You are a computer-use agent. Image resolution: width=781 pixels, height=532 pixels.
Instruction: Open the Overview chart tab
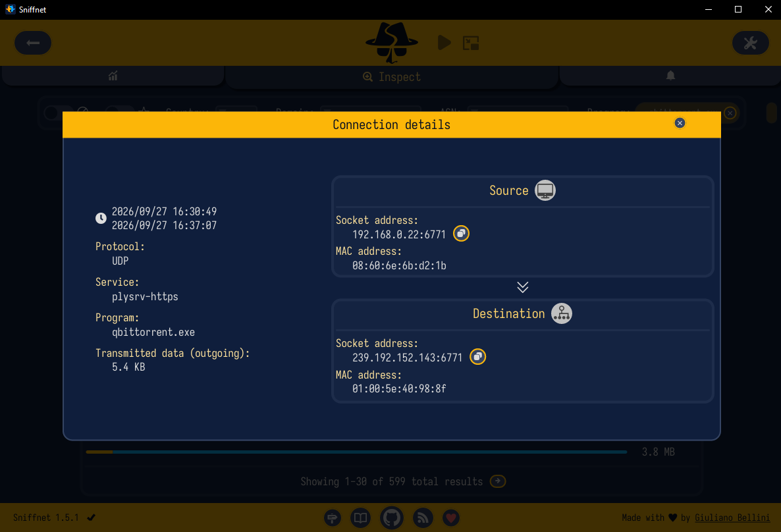point(113,76)
